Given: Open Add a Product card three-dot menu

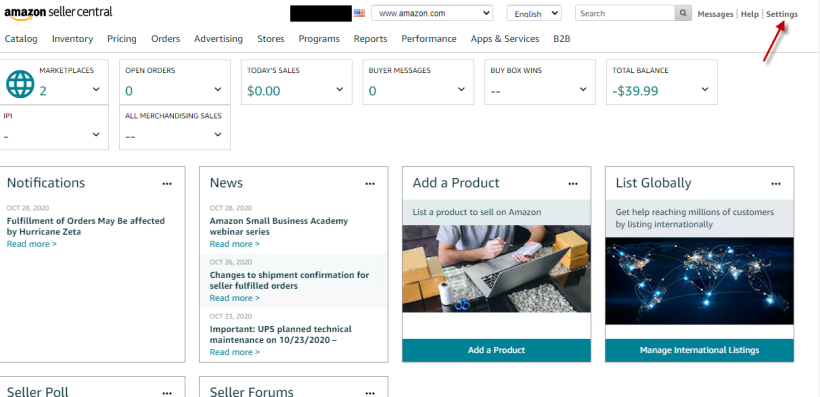Looking at the screenshot, I should click(573, 184).
